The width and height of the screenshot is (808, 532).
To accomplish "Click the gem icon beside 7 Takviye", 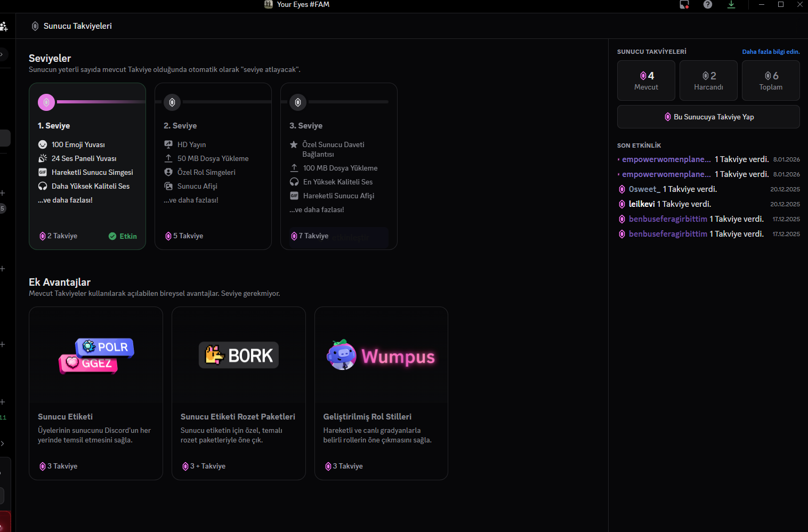I will (294, 236).
